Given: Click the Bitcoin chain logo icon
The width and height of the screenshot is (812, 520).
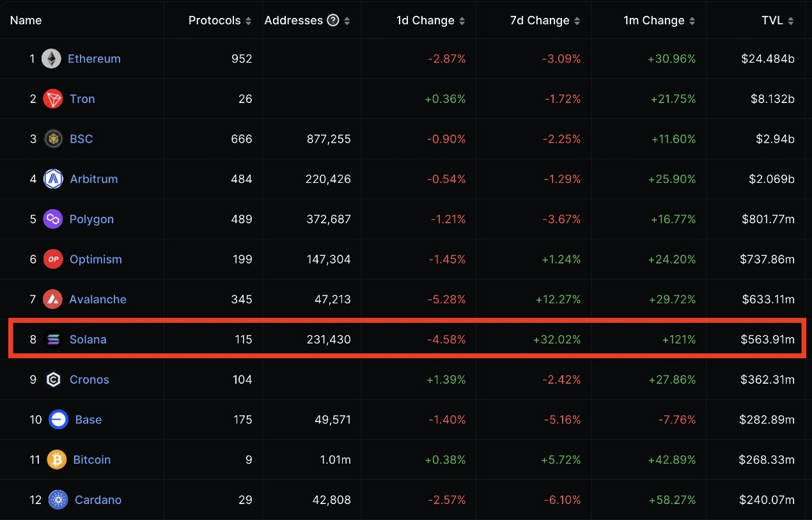Looking at the screenshot, I should (x=57, y=460).
